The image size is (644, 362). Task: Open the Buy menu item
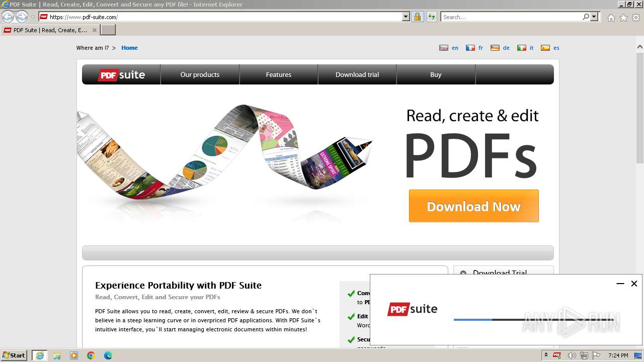tap(436, 74)
